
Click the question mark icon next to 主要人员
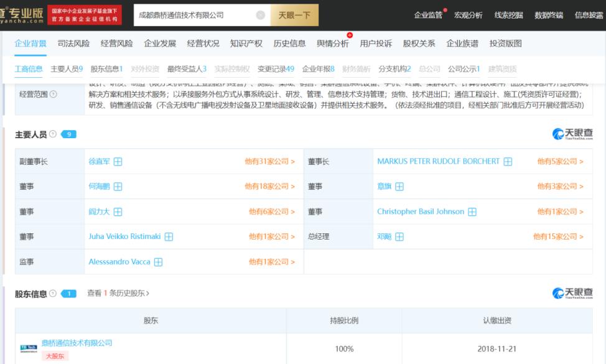[x=54, y=133]
